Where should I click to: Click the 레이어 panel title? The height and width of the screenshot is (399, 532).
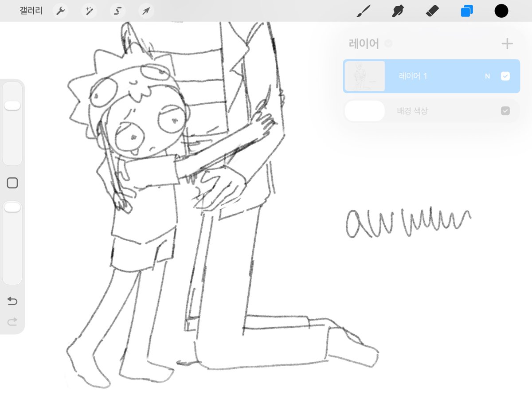coord(364,43)
